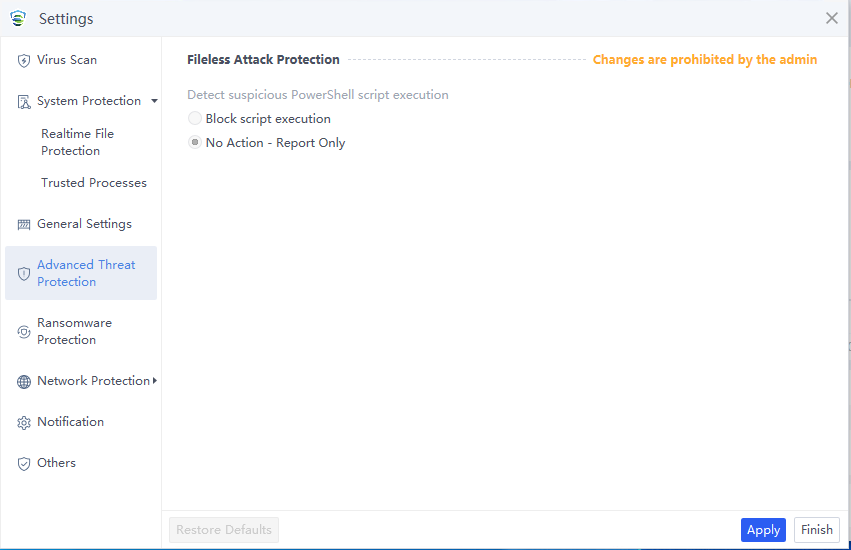Click the System Protection sidebar icon

[24, 102]
